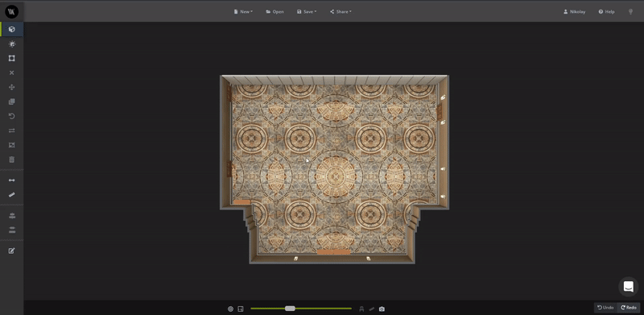Click the Redo button
The image size is (644, 315).
coord(629,308)
